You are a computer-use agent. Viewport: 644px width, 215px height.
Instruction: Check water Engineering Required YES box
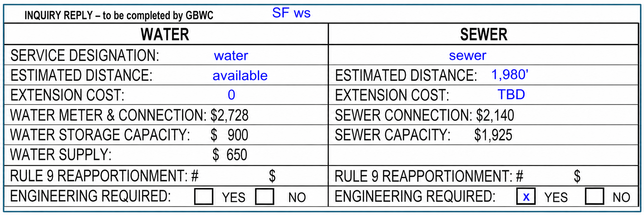pos(204,196)
